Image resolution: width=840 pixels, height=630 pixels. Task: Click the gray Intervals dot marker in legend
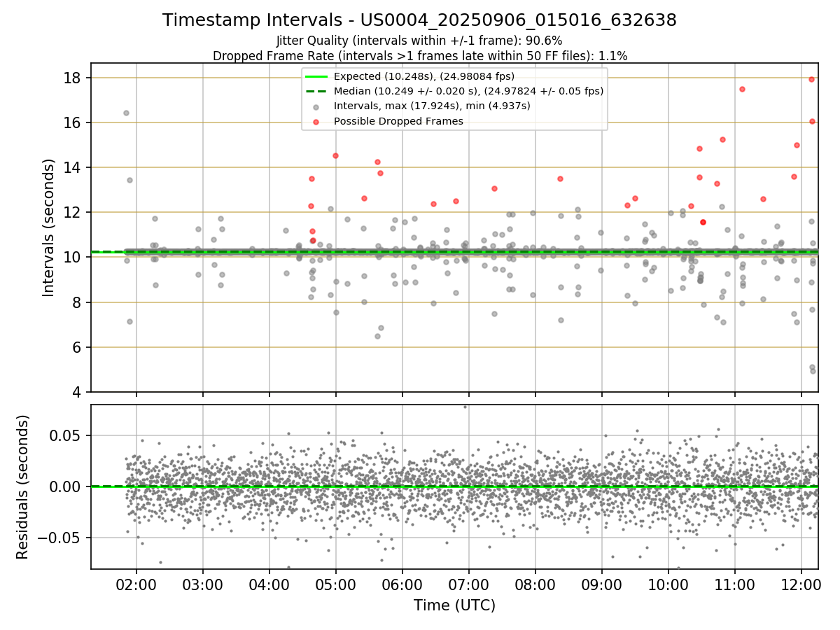[316, 106]
